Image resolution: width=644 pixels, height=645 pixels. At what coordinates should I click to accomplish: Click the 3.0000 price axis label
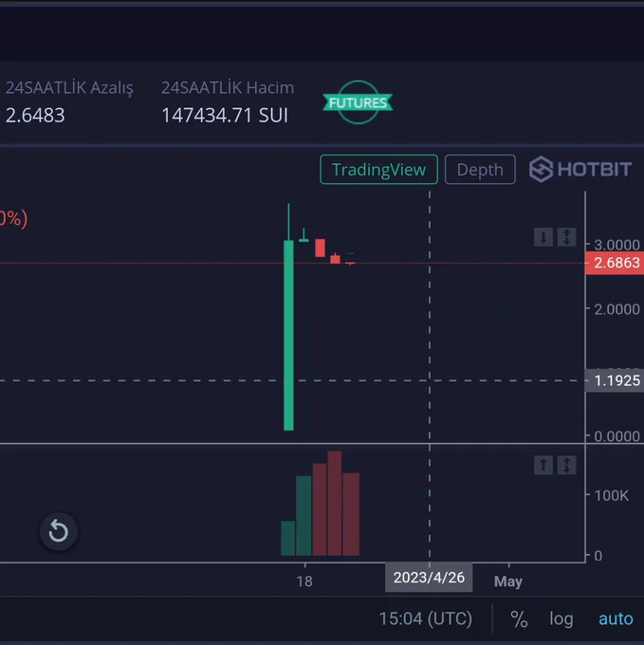tap(616, 245)
